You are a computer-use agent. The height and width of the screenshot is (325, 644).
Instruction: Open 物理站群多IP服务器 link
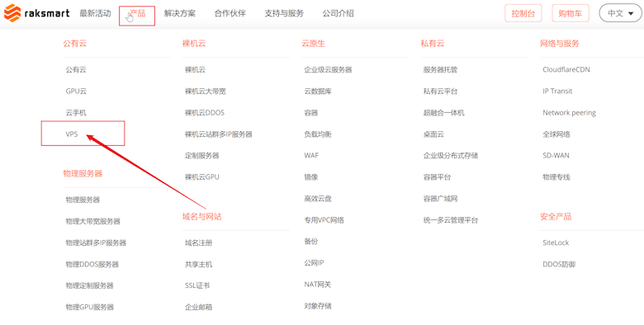(x=96, y=243)
